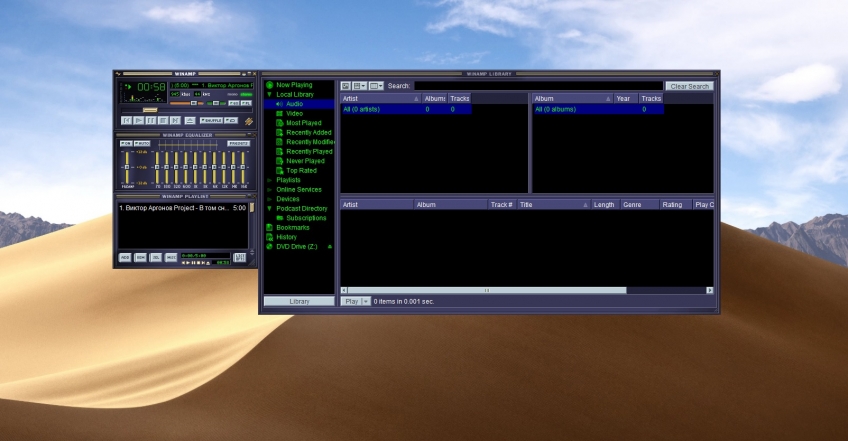Turn the equalizer ON toggle
The height and width of the screenshot is (441, 848).
point(126,143)
